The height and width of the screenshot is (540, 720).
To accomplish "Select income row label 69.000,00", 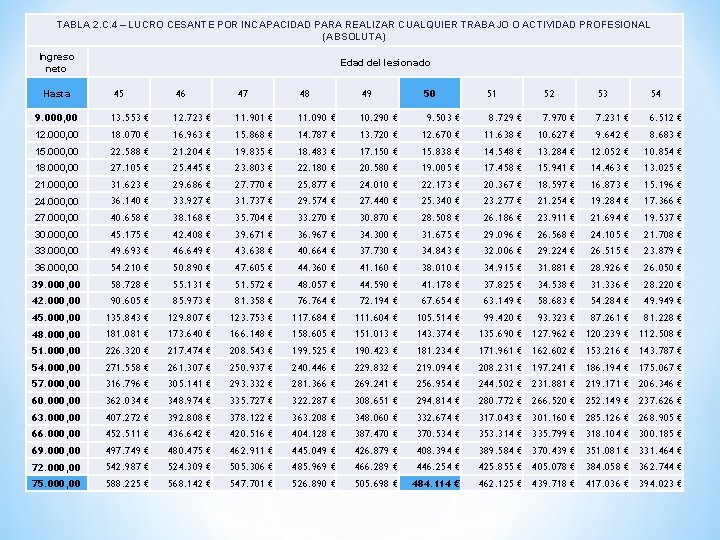I will point(56,450).
